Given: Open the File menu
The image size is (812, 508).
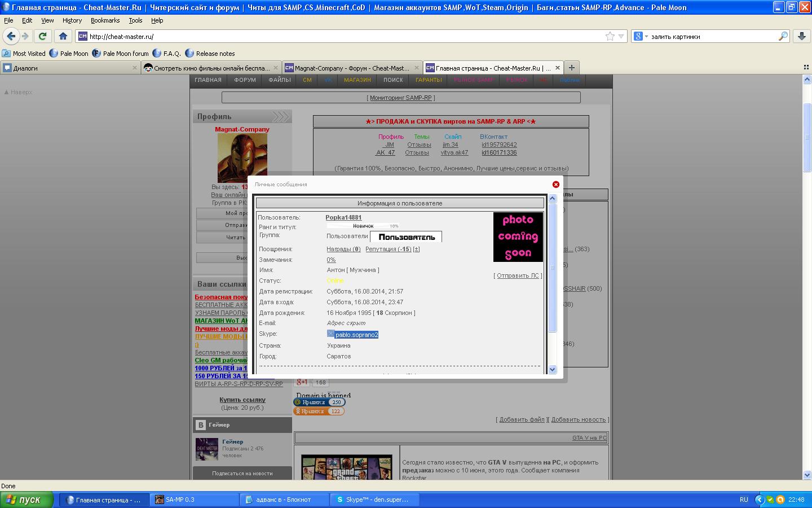Looking at the screenshot, I should coord(8,20).
